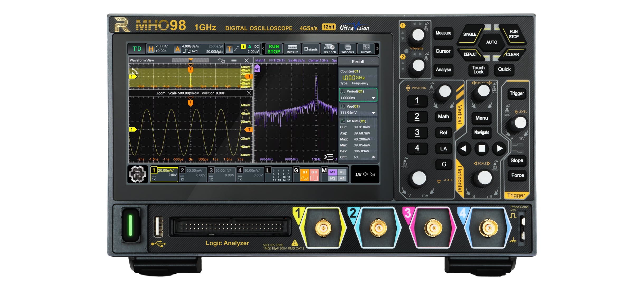Push the trigger Force key
The image size is (644, 290).
[517, 175]
